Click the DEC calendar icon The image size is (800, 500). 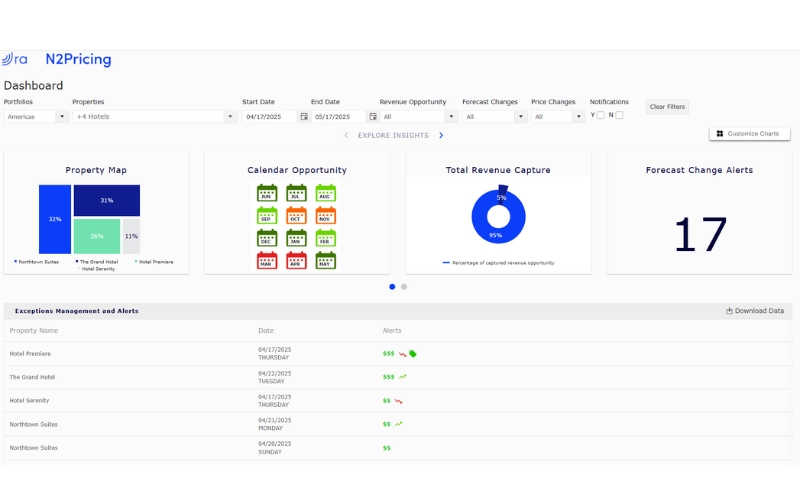pos(267,238)
